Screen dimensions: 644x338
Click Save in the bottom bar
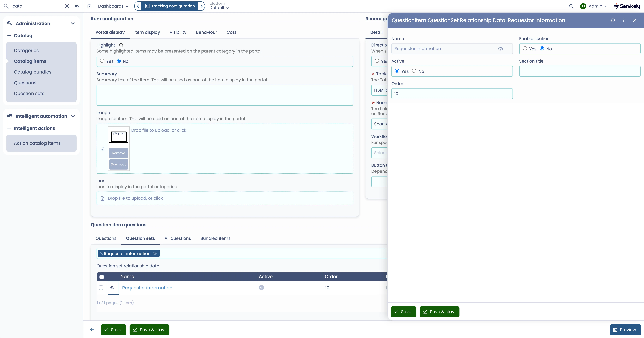click(x=113, y=330)
